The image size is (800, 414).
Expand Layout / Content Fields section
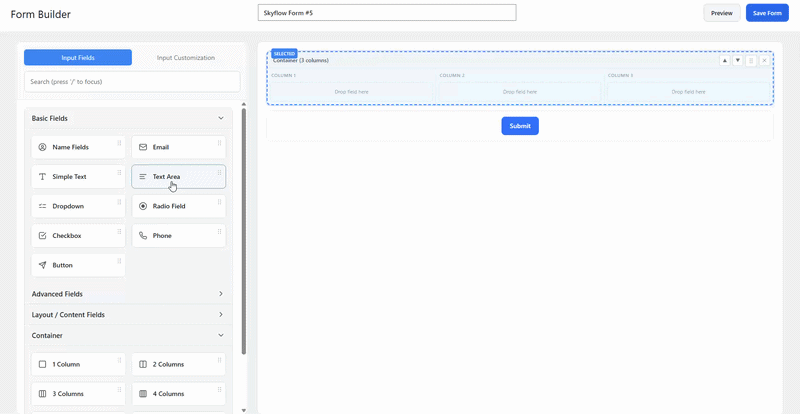point(128,314)
